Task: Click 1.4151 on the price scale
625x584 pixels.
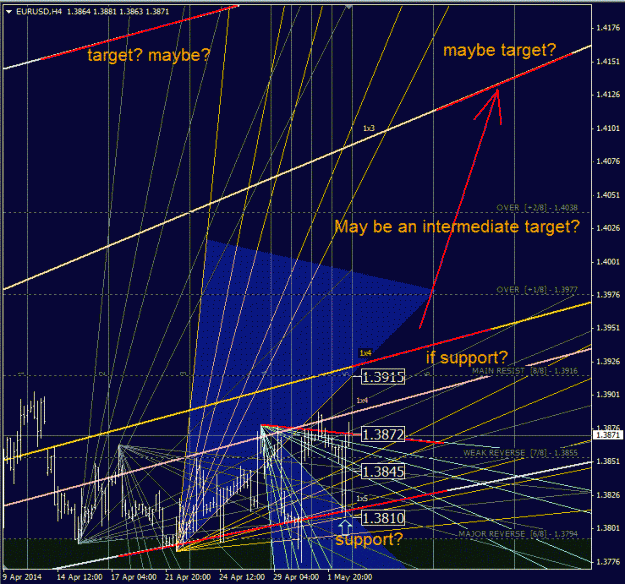Action: coord(608,61)
